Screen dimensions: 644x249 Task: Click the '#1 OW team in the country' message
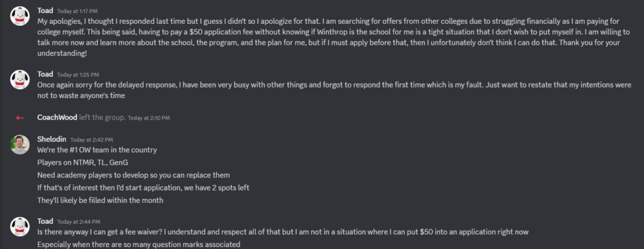pyautogui.click(x=97, y=150)
